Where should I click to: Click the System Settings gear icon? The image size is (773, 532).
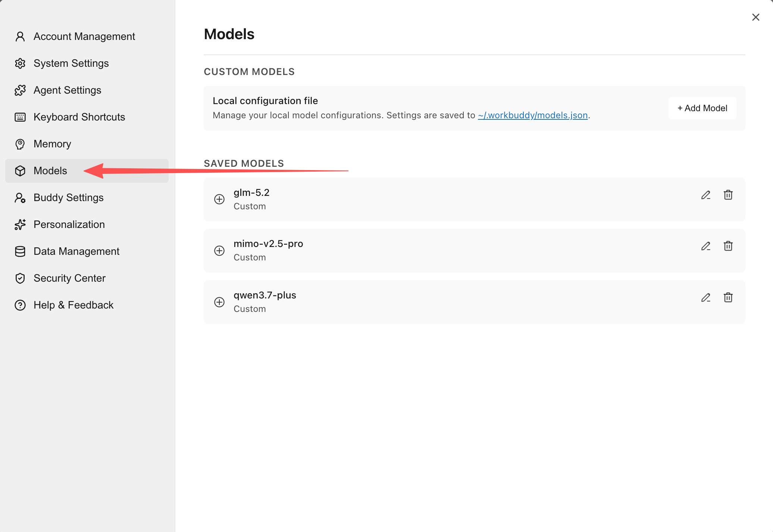coord(20,63)
